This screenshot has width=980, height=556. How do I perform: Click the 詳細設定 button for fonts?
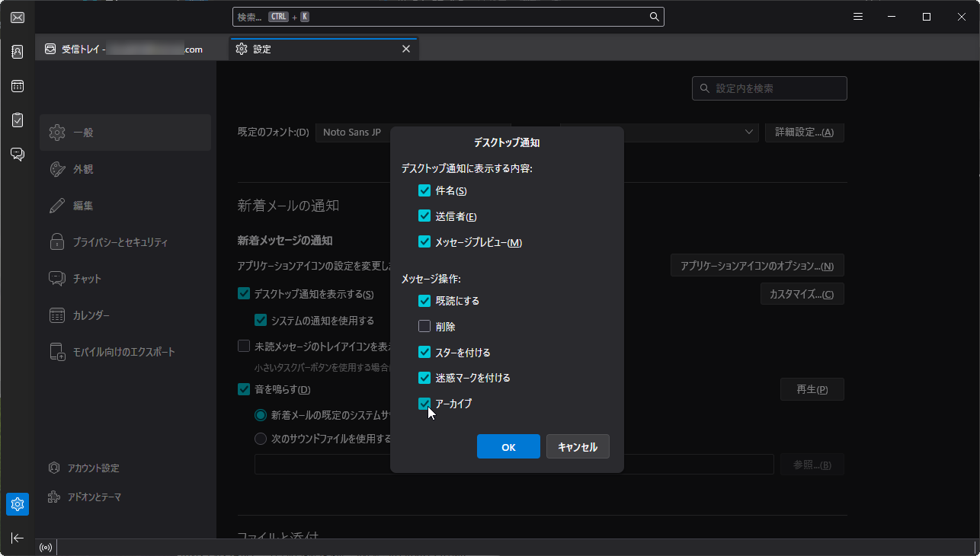pyautogui.click(x=805, y=133)
